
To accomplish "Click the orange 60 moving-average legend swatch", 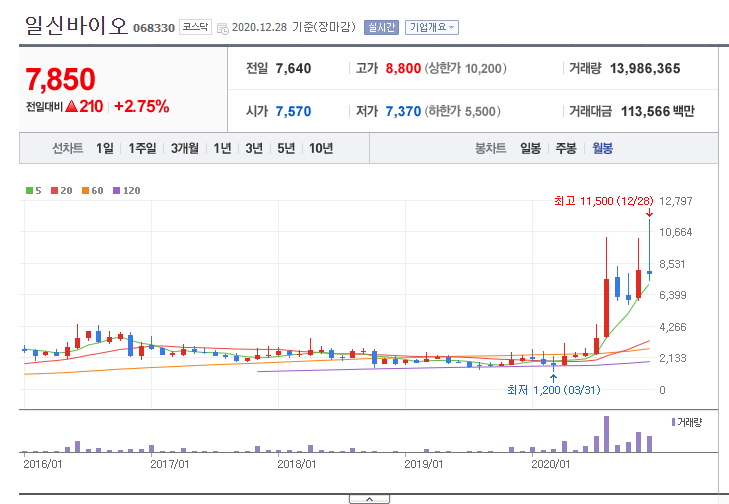I will point(86,191).
